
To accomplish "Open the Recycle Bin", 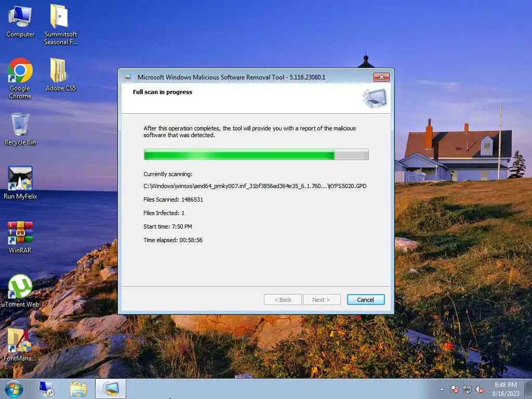I will 20,129.
